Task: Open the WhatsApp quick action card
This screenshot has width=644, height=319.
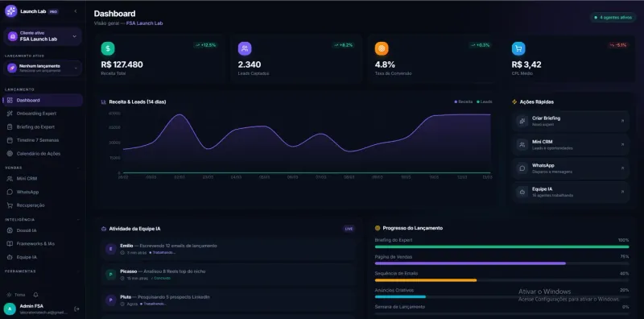Action: [571, 168]
